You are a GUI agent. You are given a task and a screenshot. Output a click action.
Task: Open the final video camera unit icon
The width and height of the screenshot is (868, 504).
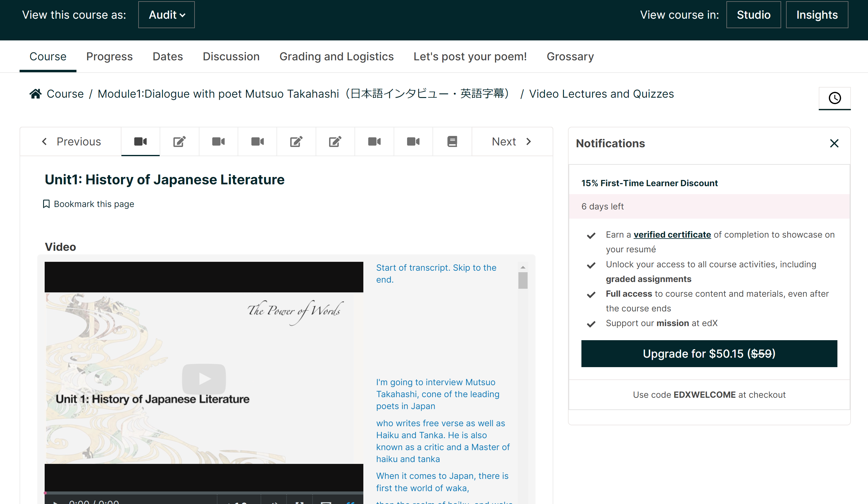coord(413,141)
